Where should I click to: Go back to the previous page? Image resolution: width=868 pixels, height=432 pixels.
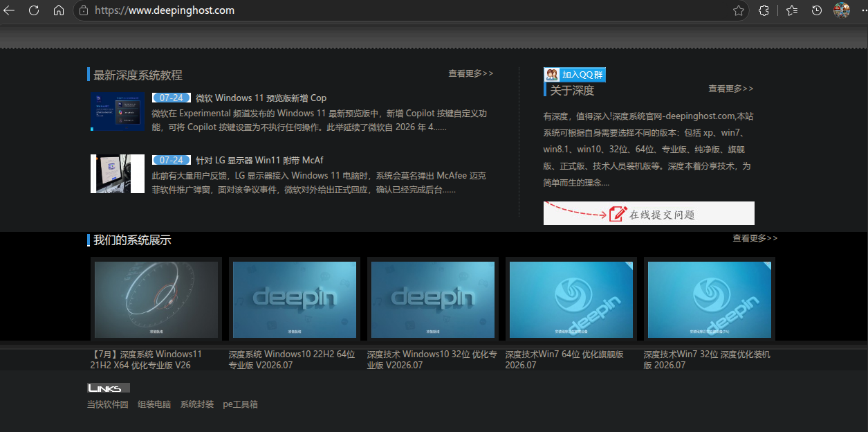click(x=10, y=10)
